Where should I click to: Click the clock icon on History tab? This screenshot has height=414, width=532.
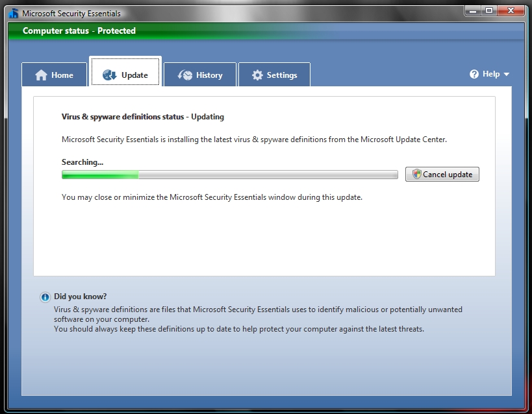[x=185, y=75]
